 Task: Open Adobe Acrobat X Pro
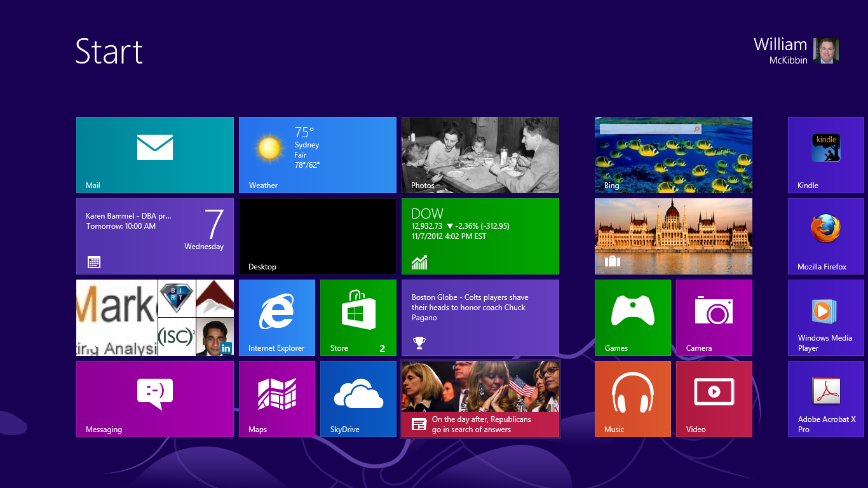pyautogui.click(x=825, y=398)
